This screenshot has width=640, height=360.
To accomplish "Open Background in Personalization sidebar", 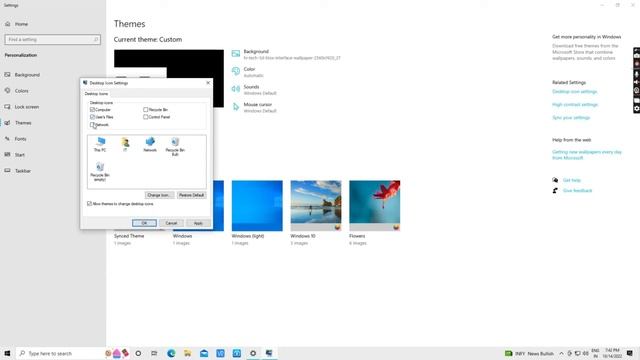I will point(27,75).
